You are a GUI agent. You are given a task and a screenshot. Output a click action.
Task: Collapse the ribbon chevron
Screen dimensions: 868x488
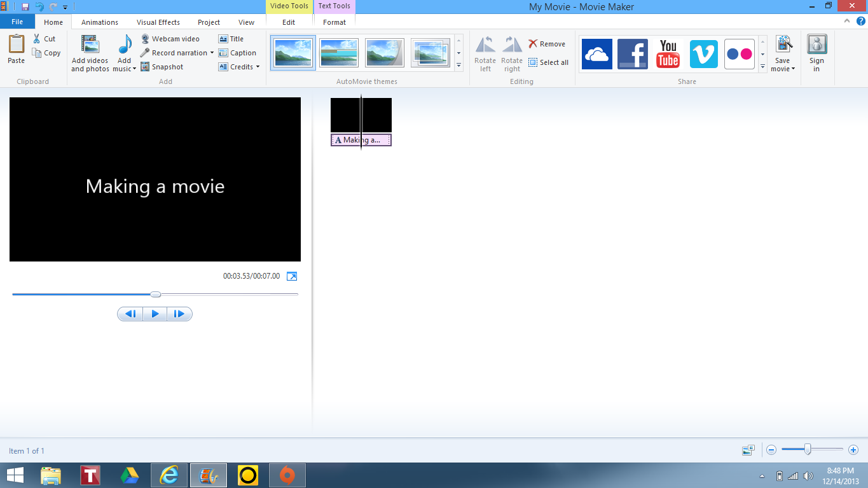pos(846,21)
